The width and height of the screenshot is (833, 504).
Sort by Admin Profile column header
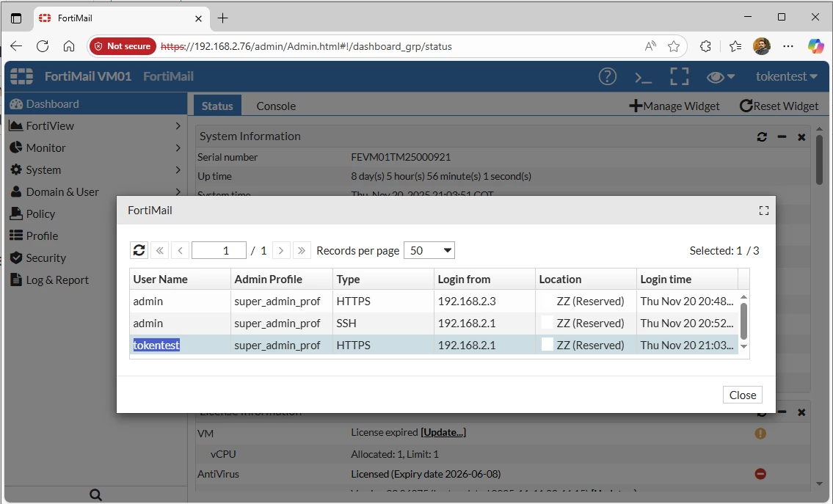pyautogui.click(x=282, y=279)
